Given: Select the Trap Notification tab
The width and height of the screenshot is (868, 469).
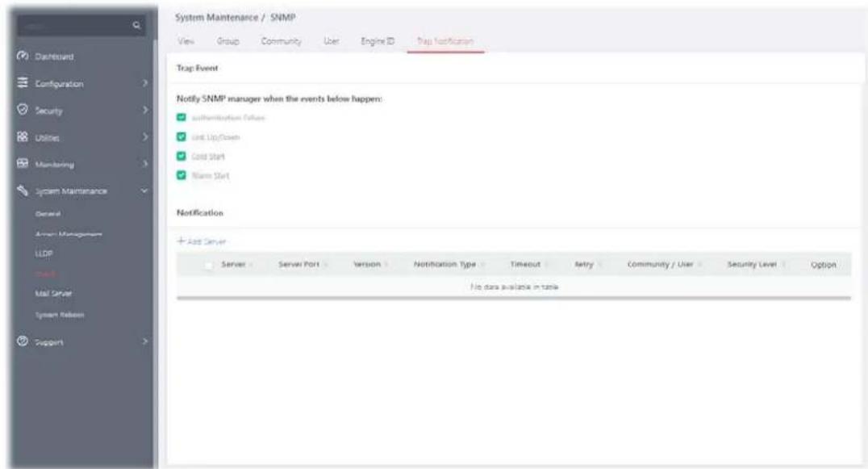Looking at the screenshot, I should (x=445, y=41).
